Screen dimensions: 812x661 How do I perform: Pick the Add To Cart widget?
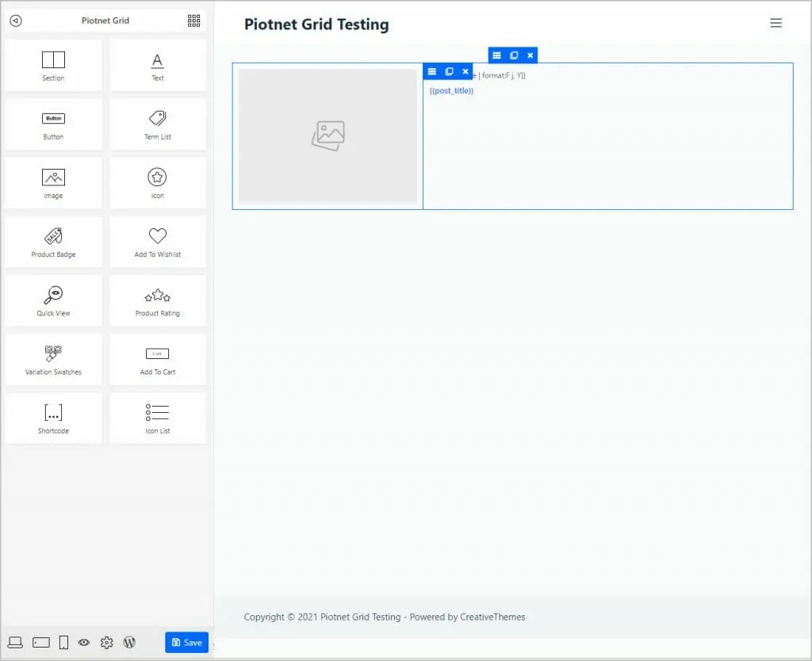pos(157,359)
